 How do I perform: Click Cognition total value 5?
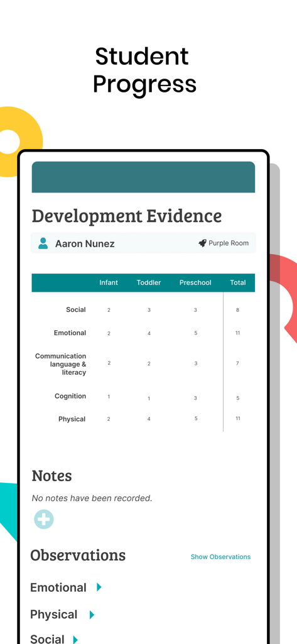point(237,398)
